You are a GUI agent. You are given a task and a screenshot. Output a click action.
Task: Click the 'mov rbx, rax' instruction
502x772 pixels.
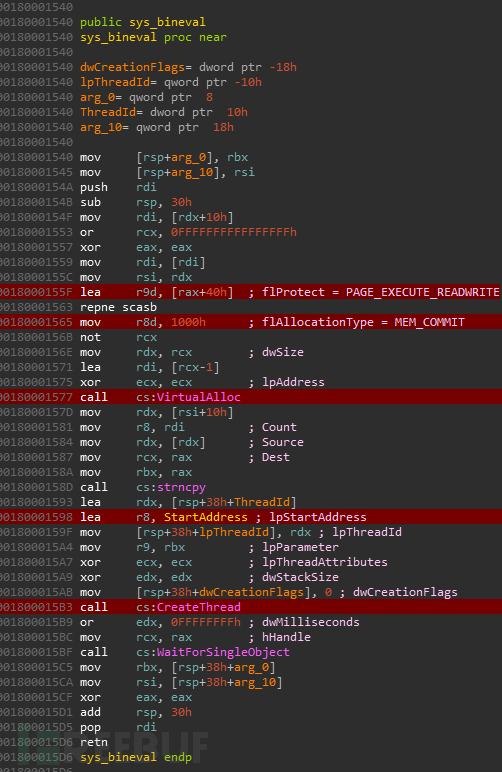coord(136,473)
